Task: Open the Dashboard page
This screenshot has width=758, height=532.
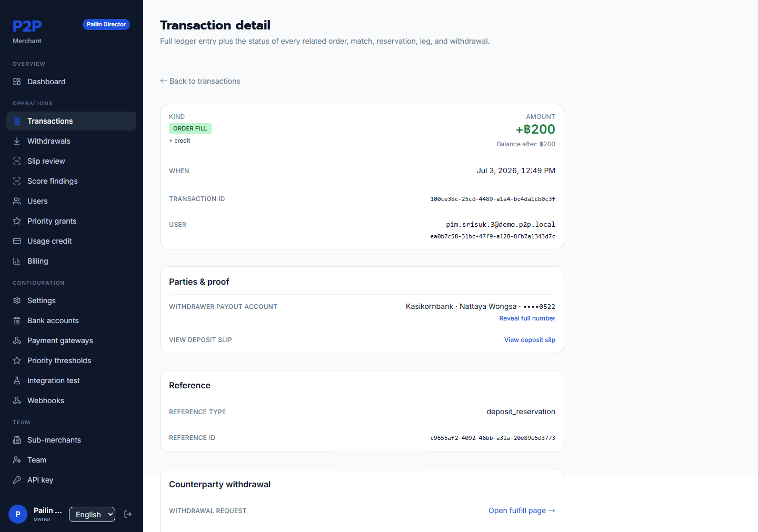Action: tap(71, 82)
